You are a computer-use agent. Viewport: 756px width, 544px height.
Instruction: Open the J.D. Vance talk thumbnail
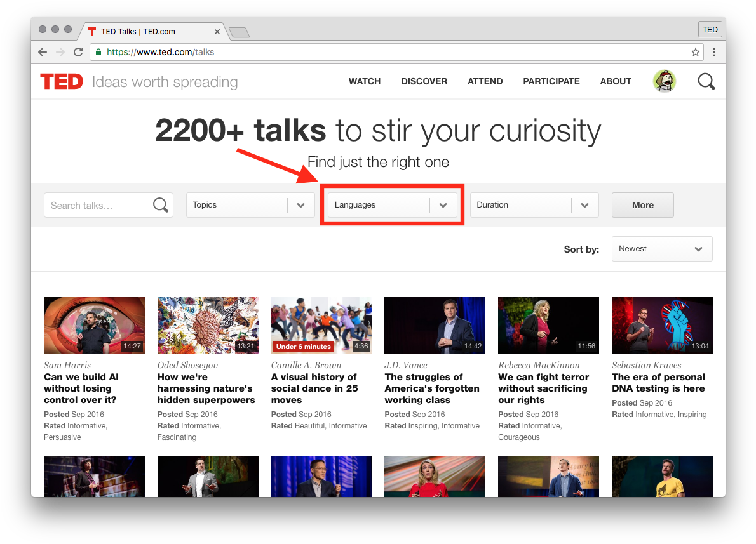(435, 325)
